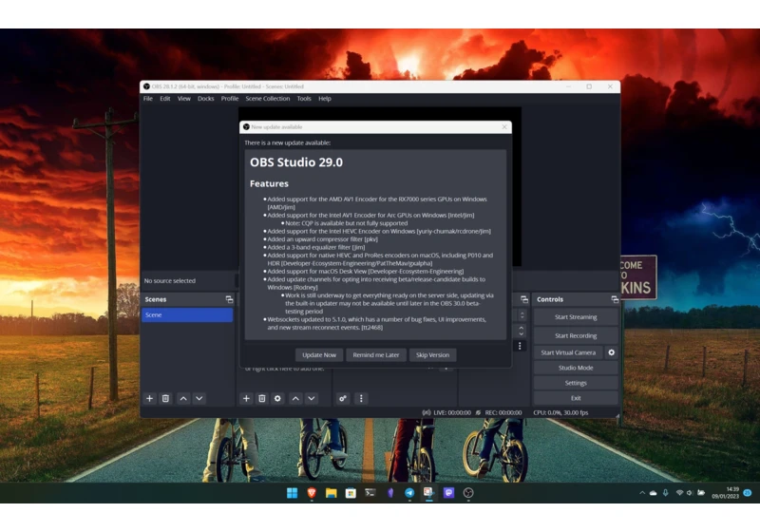The image size is (760, 532).
Task: Click Start Virtual Camera
Action: tap(568, 352)
